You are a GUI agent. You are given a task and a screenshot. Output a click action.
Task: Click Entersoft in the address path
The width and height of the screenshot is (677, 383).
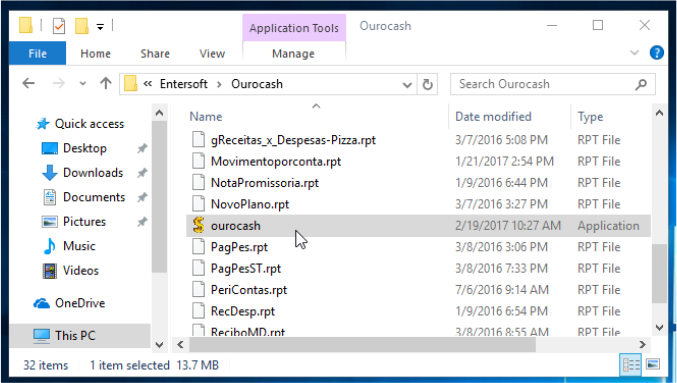183,84
